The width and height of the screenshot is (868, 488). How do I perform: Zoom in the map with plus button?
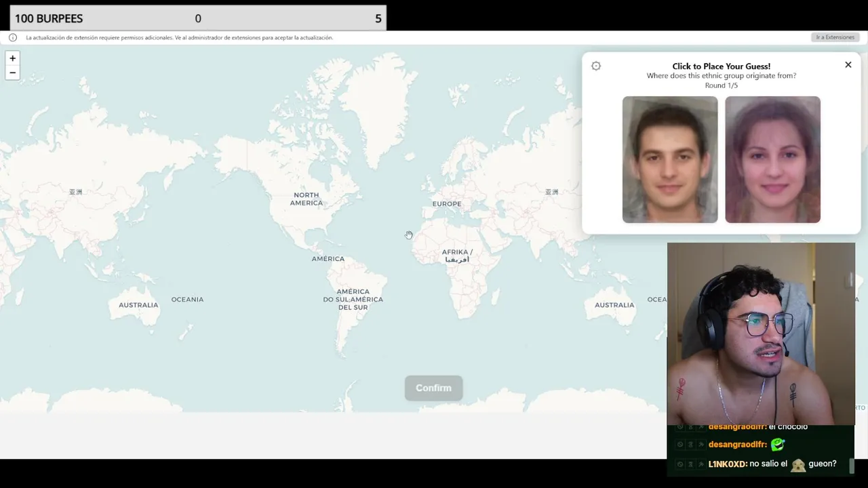(x=12, y=58)
